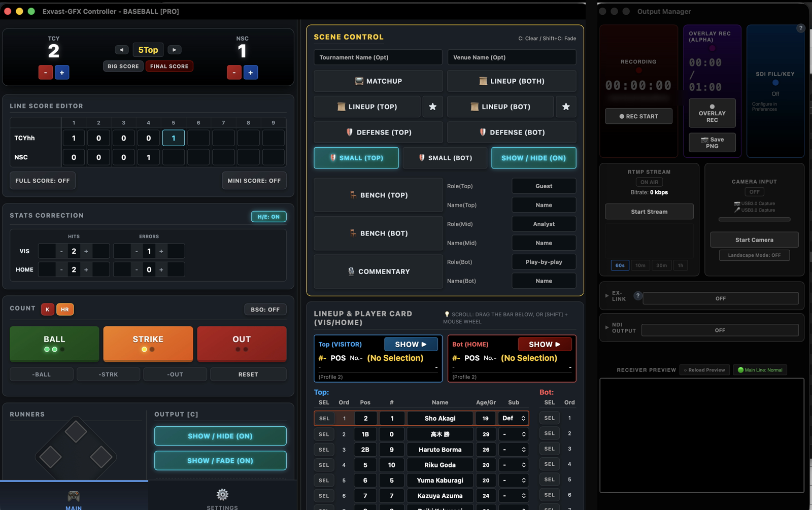Add a STRIKE to the count

148,344
